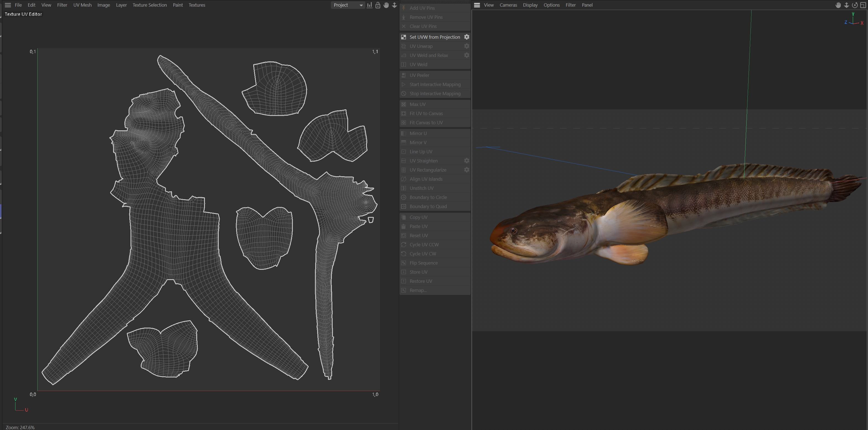
Task: Open the Paint menu
Action: (178, 5)
